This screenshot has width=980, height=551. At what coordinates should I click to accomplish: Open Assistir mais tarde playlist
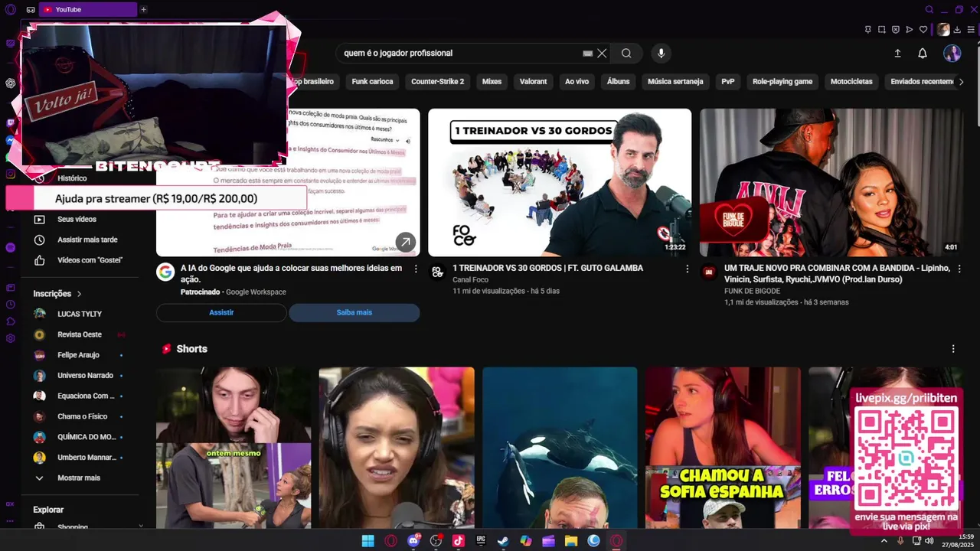tap(87, 240)
